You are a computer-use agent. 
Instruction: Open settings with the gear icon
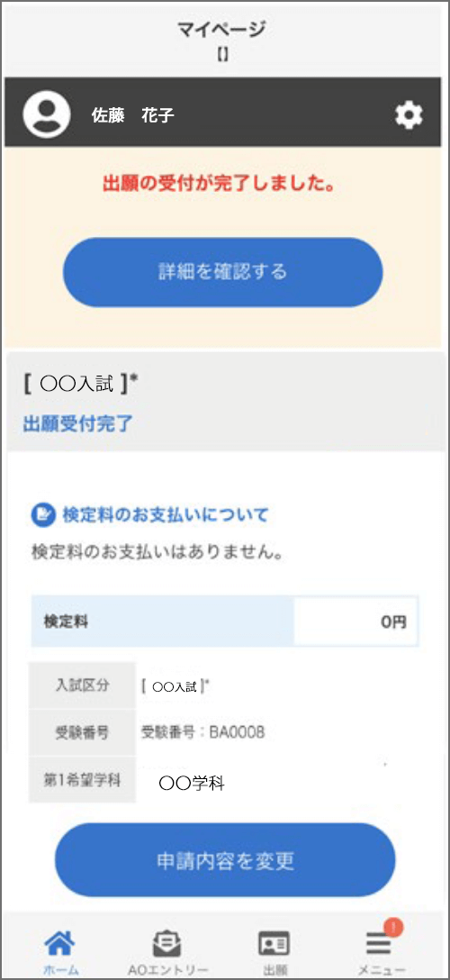coord(409,115)
